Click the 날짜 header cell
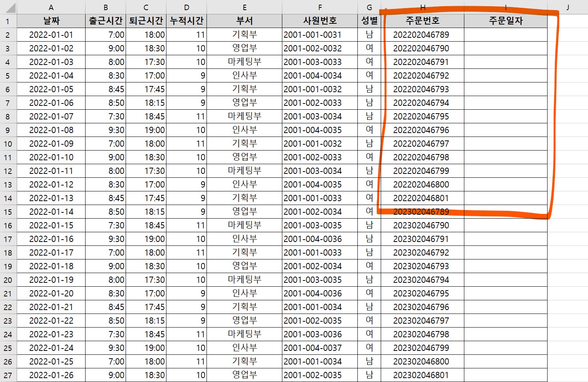 [x=51, y=21]
